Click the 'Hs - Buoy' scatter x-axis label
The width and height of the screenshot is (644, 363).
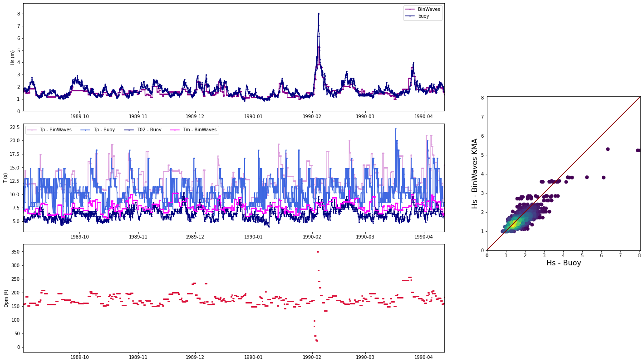coord(563,263)
